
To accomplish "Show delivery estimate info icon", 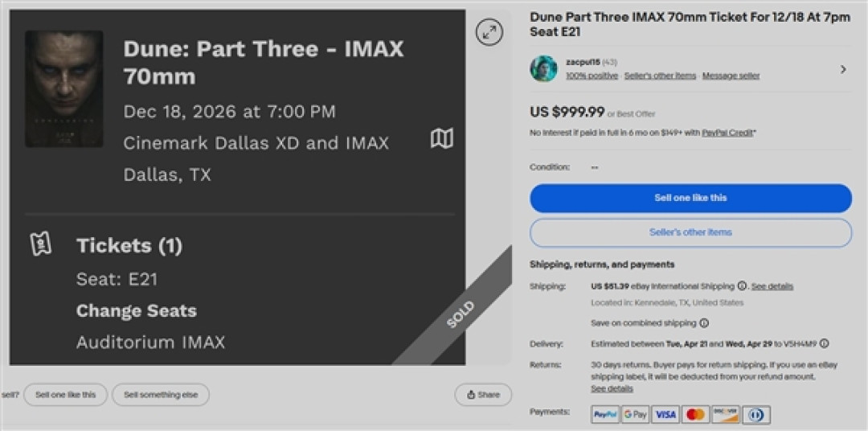I will pos(825,343).
